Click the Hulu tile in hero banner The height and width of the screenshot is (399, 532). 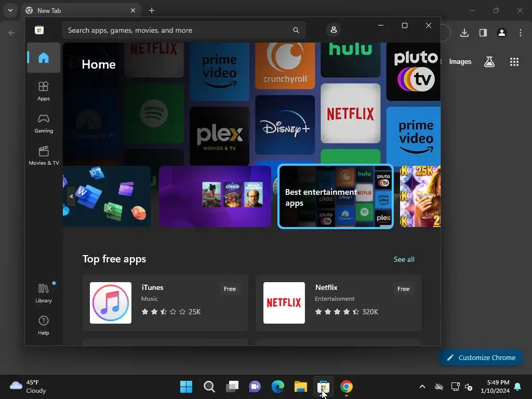[351, 60]
